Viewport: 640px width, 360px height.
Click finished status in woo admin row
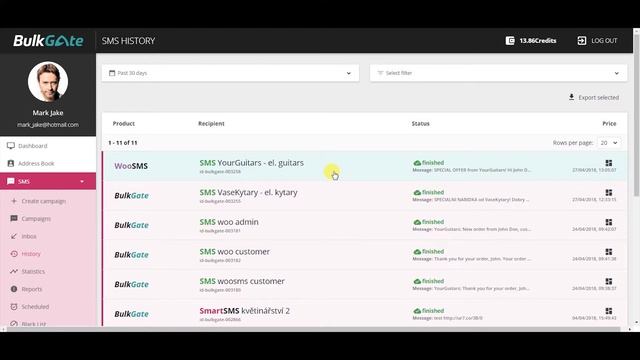tap(429, 222)
